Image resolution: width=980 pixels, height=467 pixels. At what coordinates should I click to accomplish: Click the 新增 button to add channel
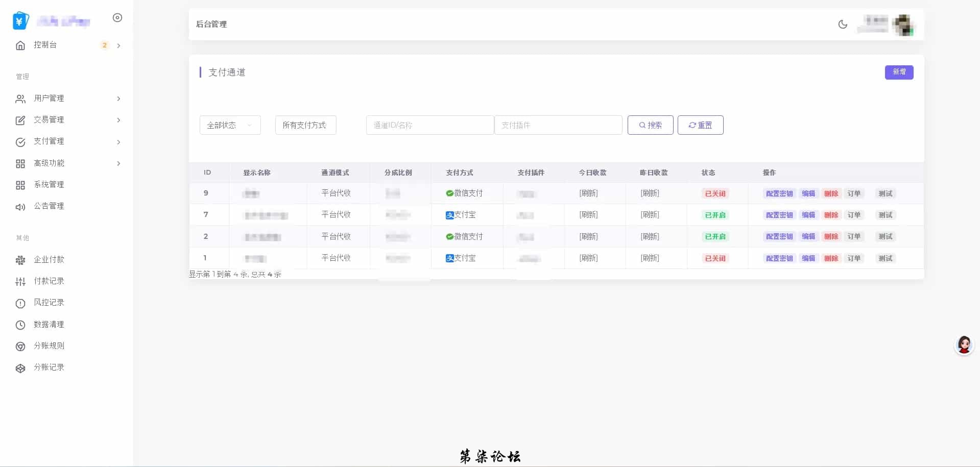tap(899, 72)
